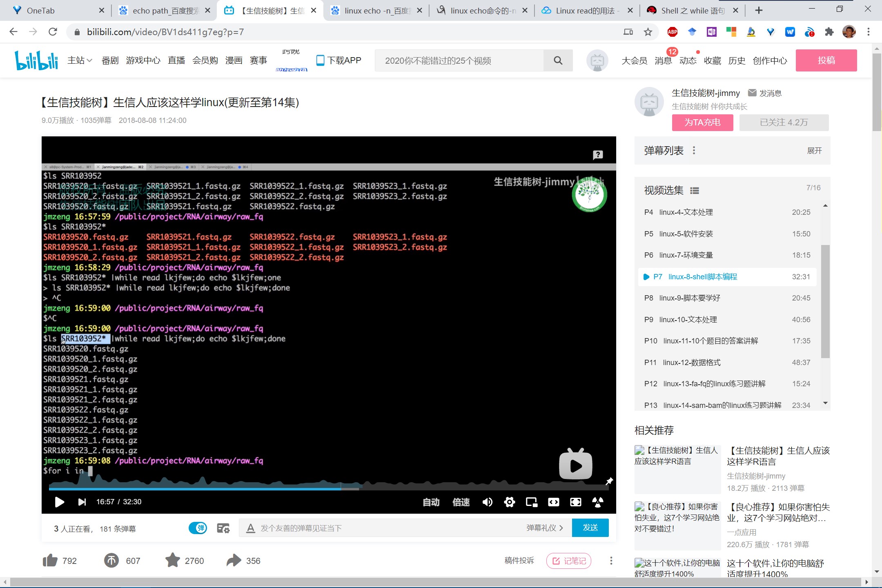Toggle the danmaku display switch
The height and width of the screenshot is (588, 882).
198,528
